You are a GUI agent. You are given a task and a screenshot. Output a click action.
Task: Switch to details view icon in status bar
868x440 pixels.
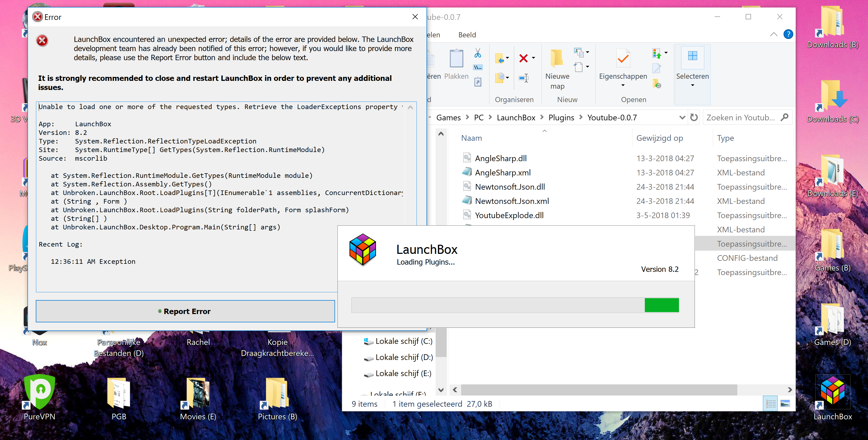pos(771,403)
